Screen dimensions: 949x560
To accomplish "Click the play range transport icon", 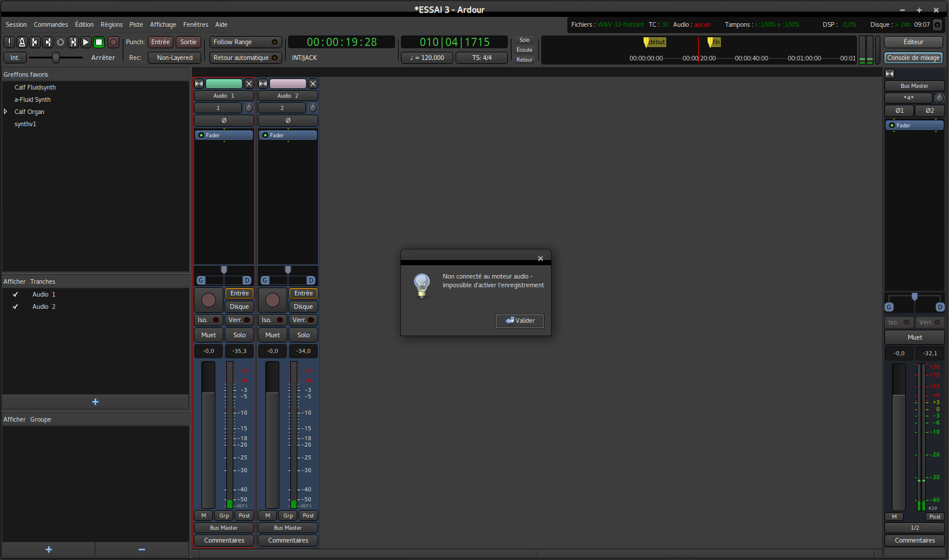I will click(73, 42).
